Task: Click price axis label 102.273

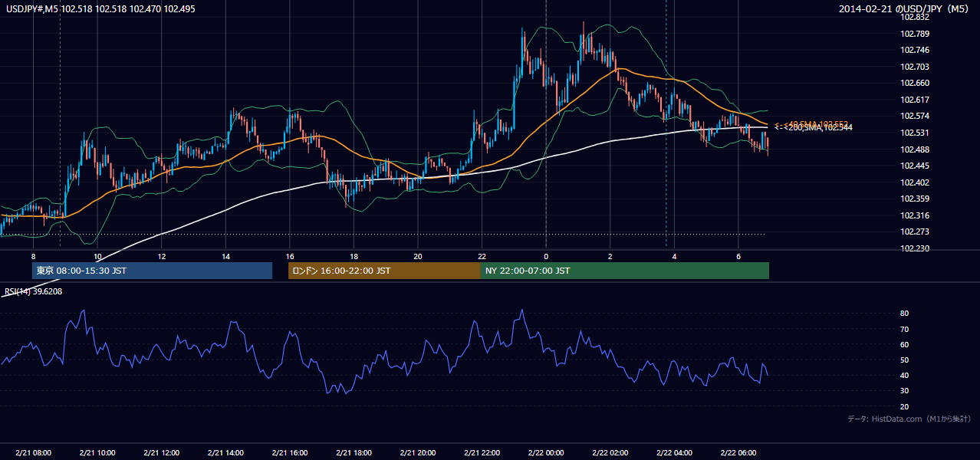Action: coord(915,232)
